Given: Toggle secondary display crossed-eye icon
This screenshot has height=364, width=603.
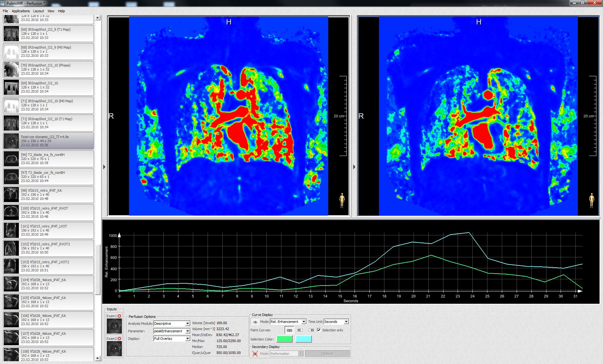Looking at the screenshot, I should coord(255,354).
